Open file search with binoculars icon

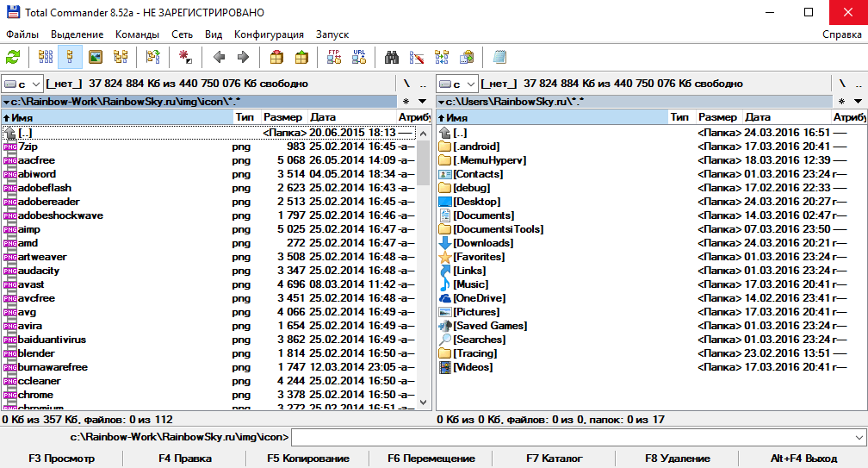(x=392, y=57)
